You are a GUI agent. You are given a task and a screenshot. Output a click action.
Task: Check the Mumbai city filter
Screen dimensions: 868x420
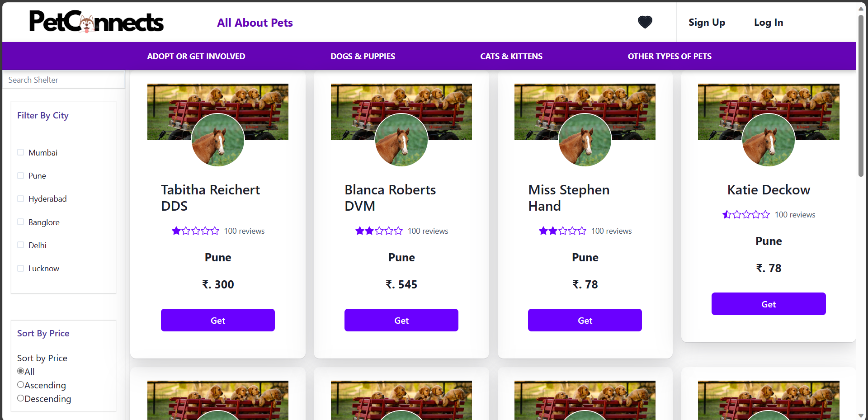[20, 152]
